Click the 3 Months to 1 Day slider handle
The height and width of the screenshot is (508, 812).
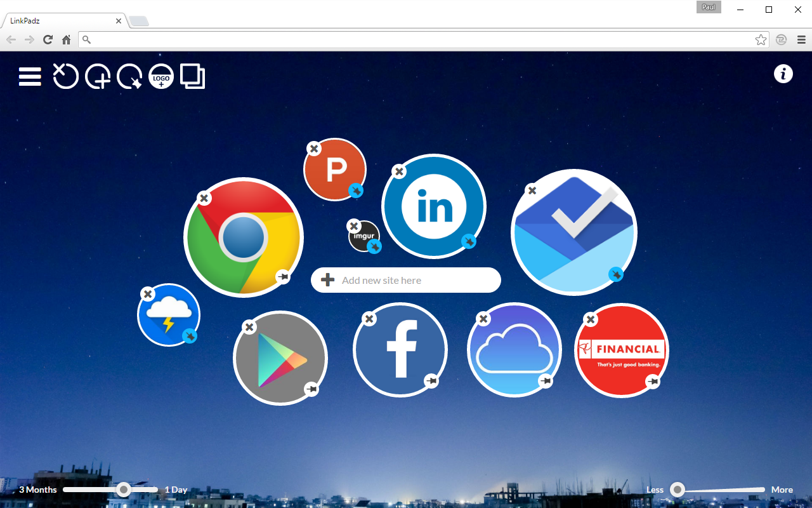124,490
